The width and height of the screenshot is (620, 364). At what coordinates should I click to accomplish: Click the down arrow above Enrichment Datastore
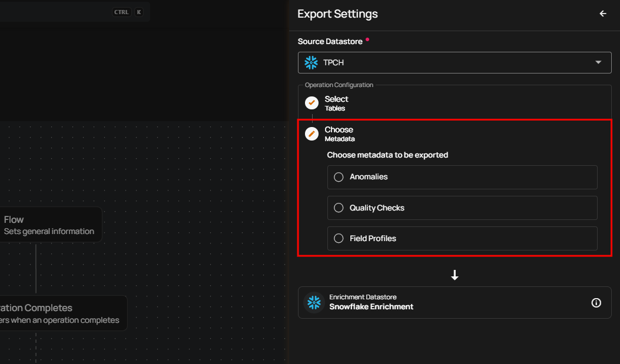tap(455, 275)
